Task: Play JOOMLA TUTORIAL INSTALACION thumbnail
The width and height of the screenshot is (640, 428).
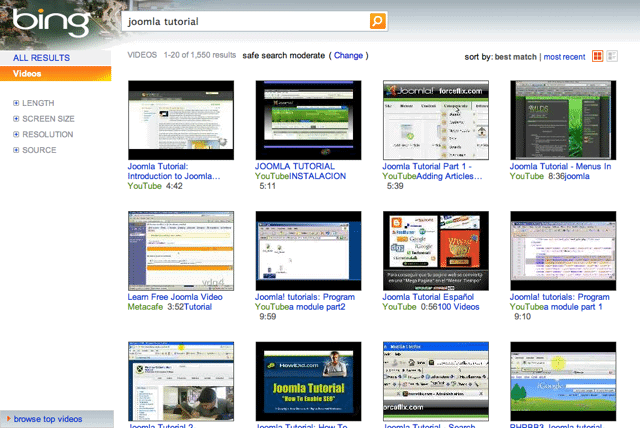Action: pyautogui.click(x=308, y=120)
